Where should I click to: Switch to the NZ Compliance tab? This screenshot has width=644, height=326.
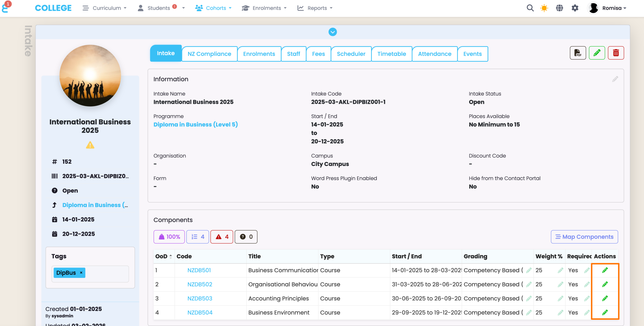point(209,54)
